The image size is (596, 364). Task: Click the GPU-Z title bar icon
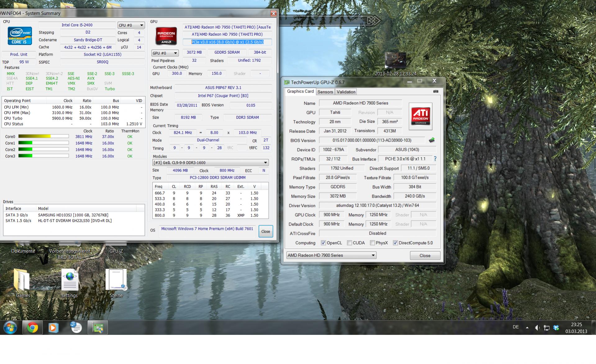coord(287,82)
